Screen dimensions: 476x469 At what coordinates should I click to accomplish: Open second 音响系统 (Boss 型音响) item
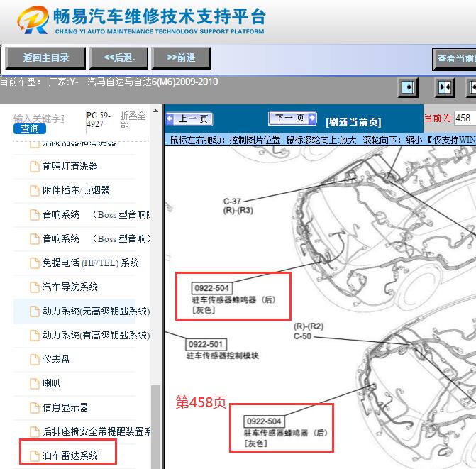click(x=96, y=238)
